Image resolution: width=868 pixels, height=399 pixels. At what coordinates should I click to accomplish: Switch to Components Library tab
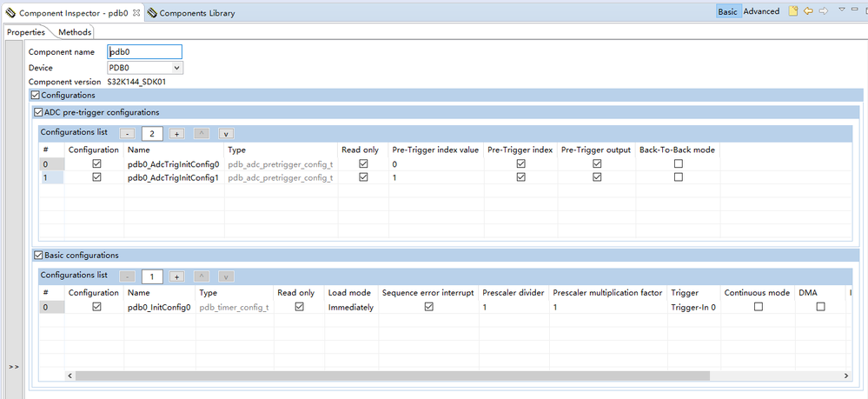pos(191,13)
